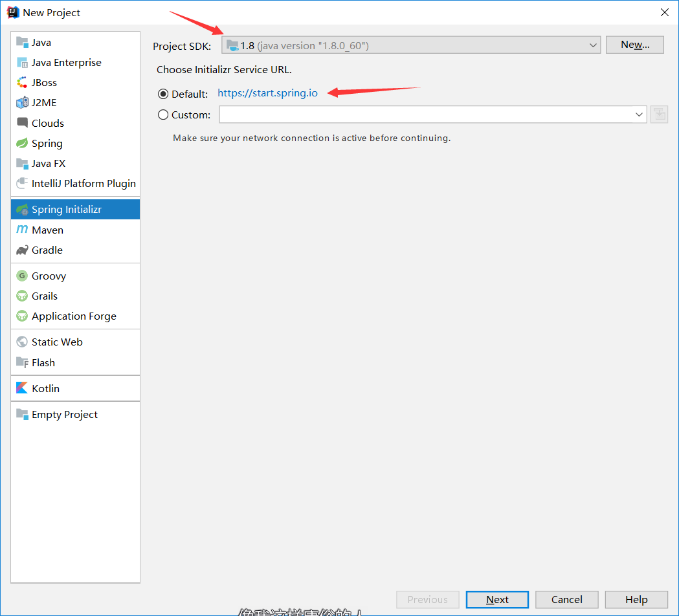This screenshot has height=616, width=679.
Task: Click the disabled Previous button
Action: click(x=428, y=600)
